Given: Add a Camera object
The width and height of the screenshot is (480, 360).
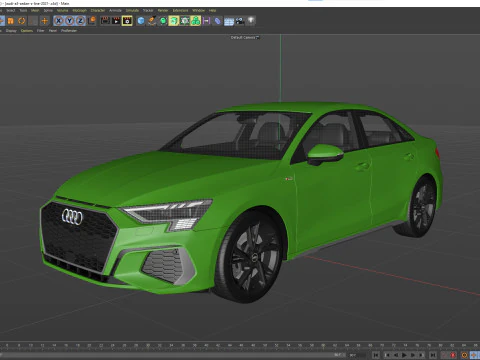Looking at the screenshot, I should (240, 21).
